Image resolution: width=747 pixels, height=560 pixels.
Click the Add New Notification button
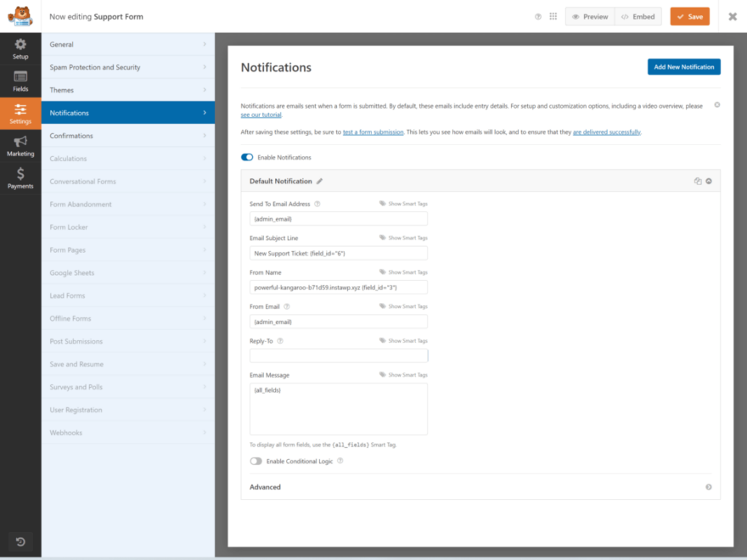(683, 66)
